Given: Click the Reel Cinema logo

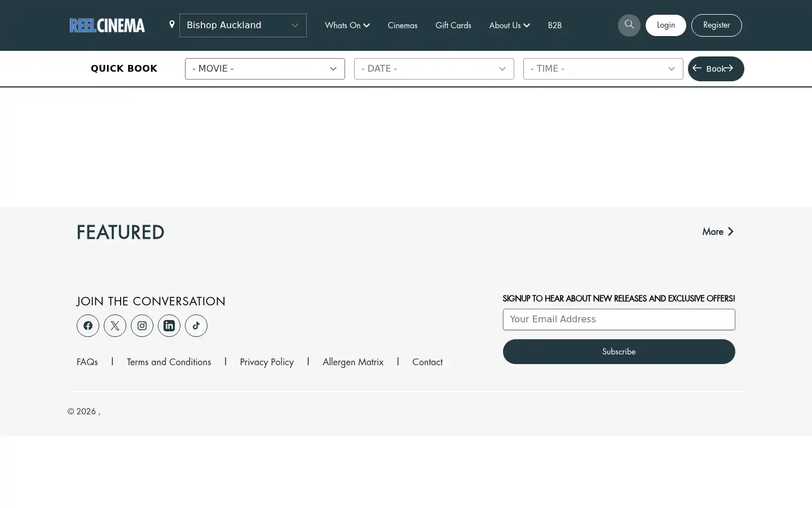Looking at the screenshot, I should point(107,25).
